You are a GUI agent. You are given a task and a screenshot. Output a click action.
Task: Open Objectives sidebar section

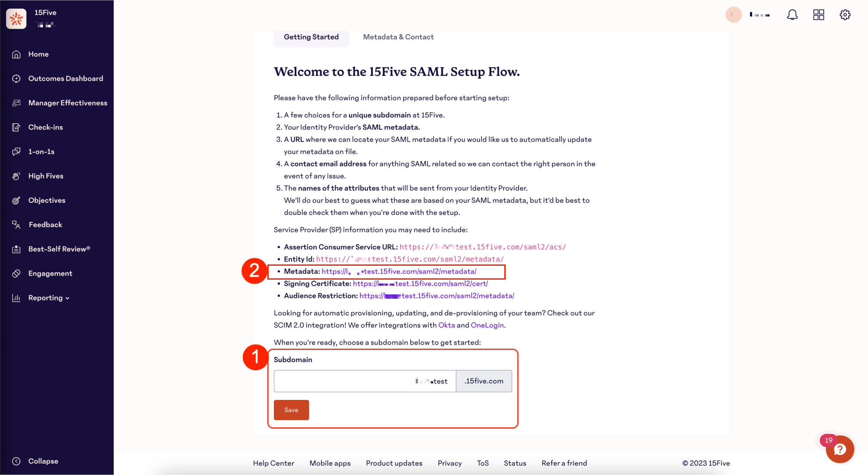[47, 200]
